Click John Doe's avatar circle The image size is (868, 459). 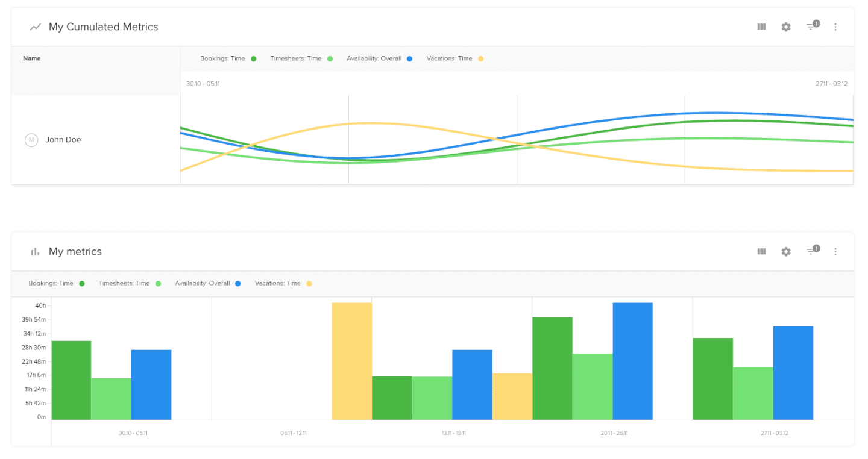coord(31,140)
